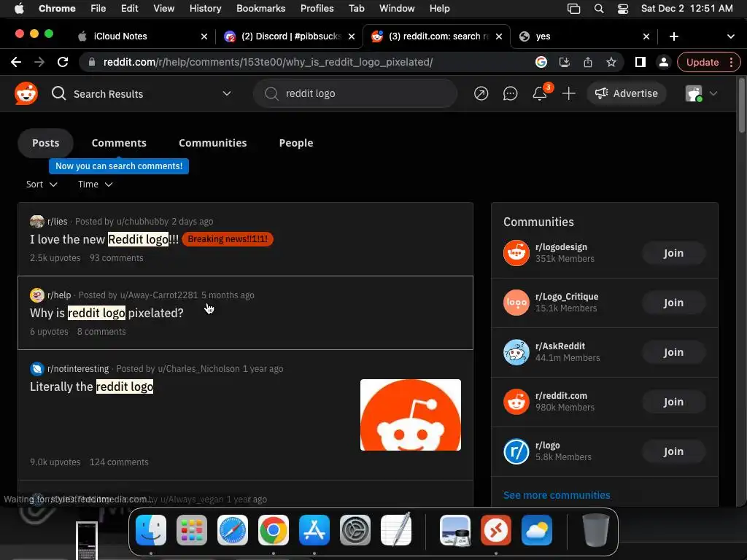Click the plus icon to create a post

(569, 94)
